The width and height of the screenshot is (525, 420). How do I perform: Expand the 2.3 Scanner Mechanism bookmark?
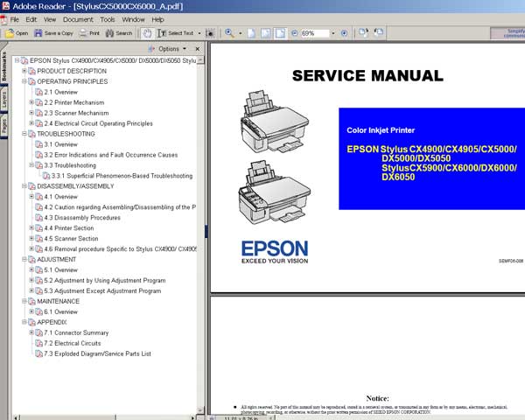(x=31, y=113)
